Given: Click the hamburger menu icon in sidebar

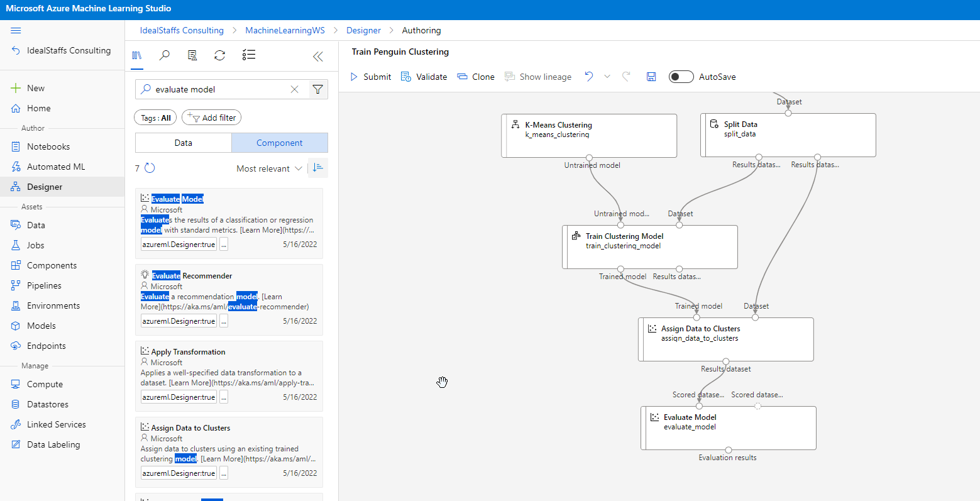Looking at the screenshot, I should point(16,30).
